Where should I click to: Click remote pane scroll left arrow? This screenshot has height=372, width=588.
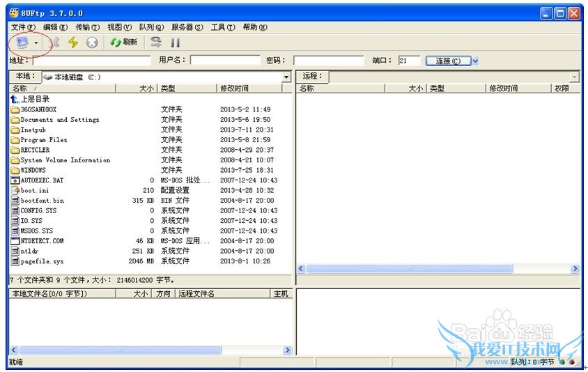click(x=301, y=268)
